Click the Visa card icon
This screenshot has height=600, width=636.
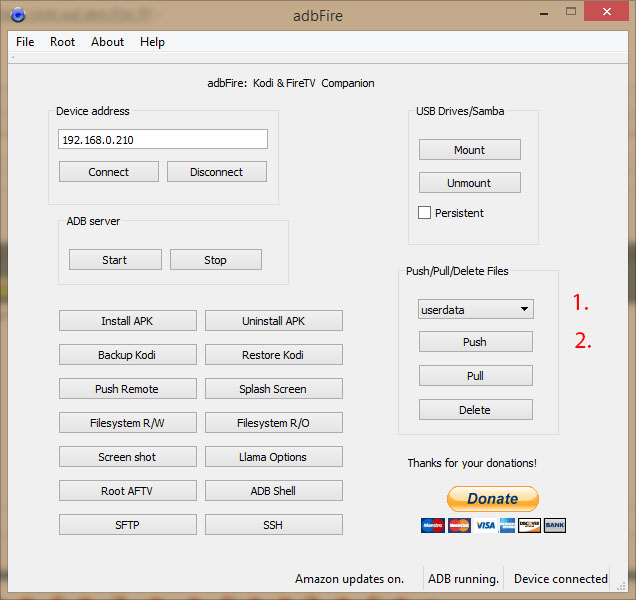point(485,525)
